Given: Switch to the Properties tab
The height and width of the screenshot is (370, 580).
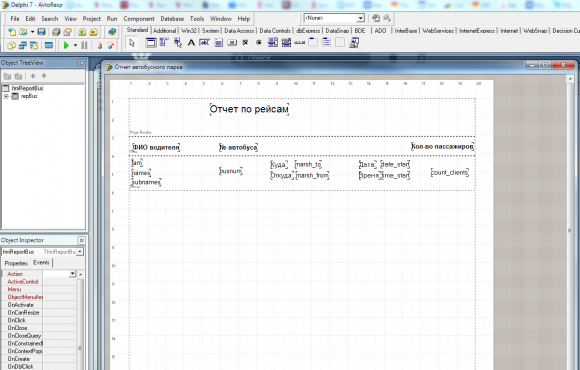Looking at the screenshot, I should click(16, 263).
